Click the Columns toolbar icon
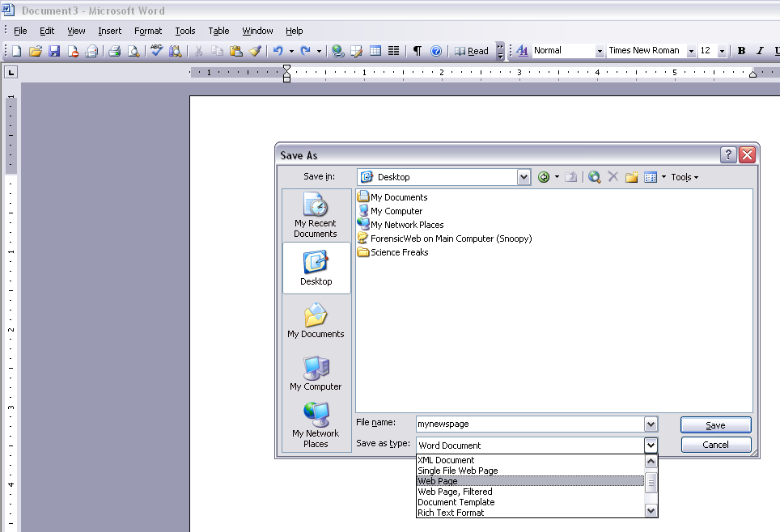The width and height of the screenshot is (780, 532). (x=393, y=51)
